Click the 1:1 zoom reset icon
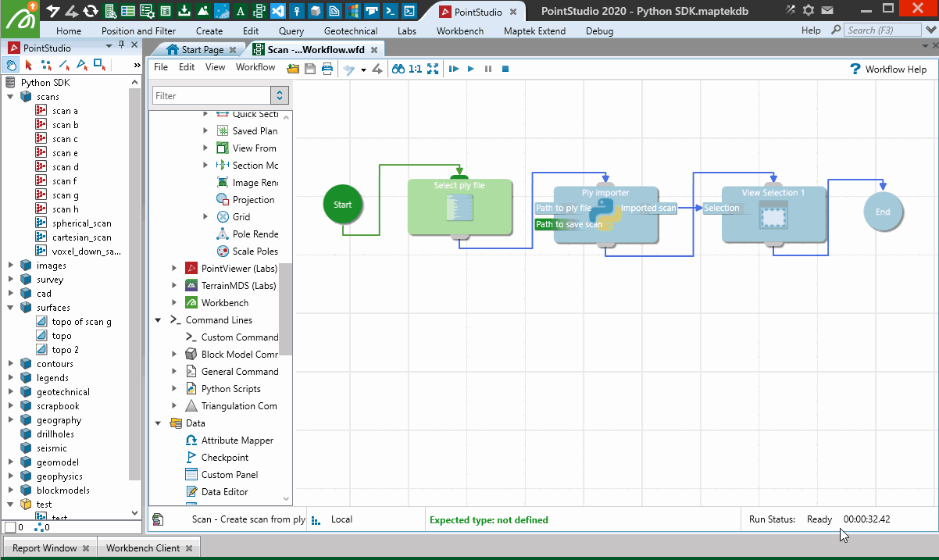 [x=415, y=69]
